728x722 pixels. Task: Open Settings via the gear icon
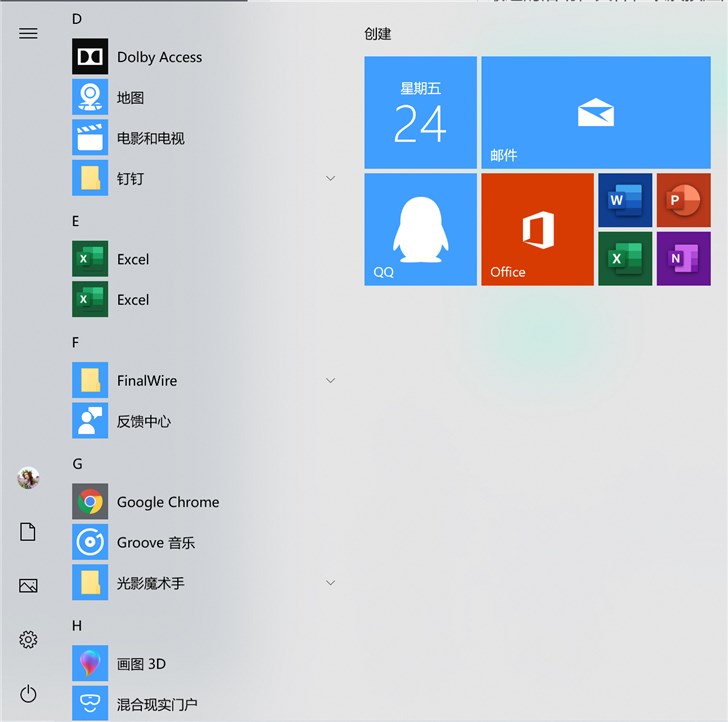(28, 639)
